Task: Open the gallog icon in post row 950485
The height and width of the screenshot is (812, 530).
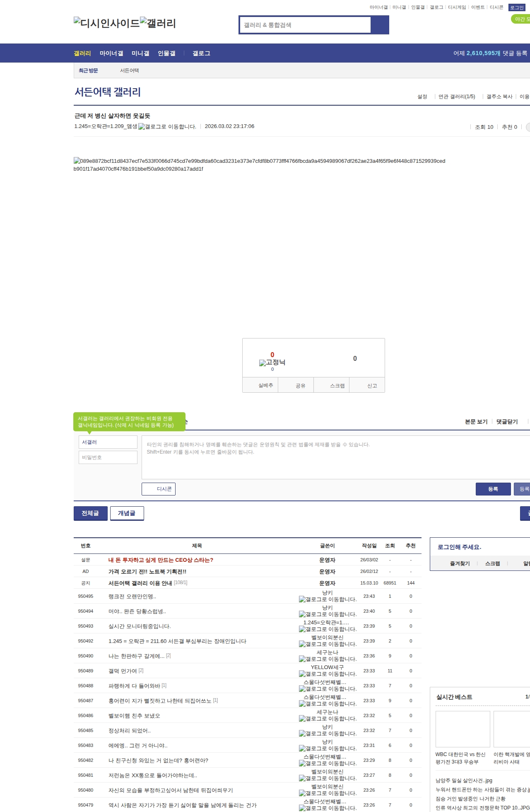Action: [328, 734]
